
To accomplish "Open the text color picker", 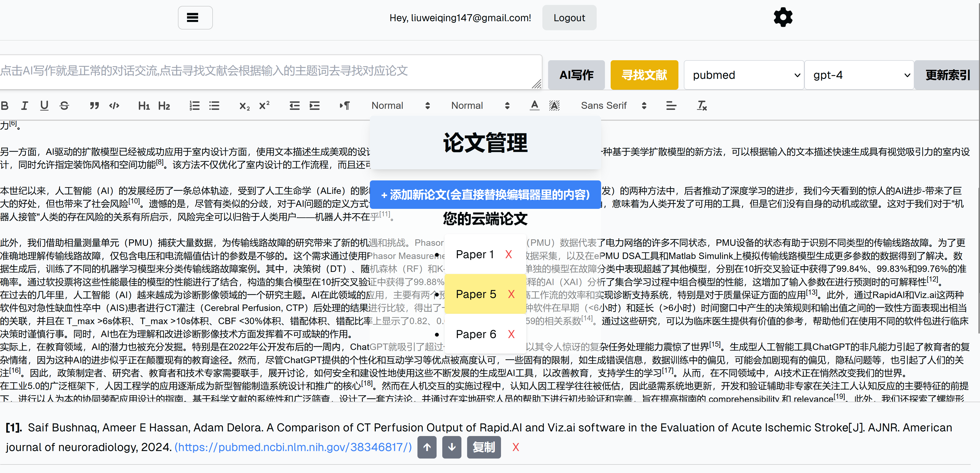I will pyautogui.click(x=535, y=106).
